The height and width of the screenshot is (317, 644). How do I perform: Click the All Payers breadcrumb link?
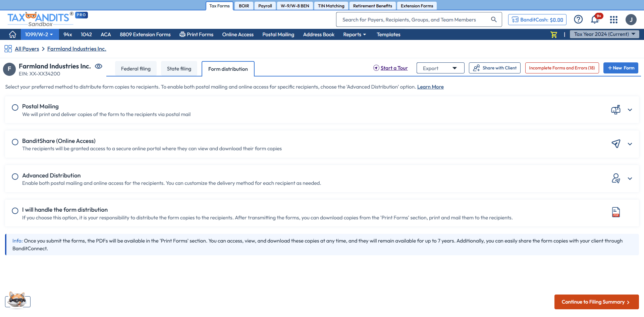(x=27, y=49)
